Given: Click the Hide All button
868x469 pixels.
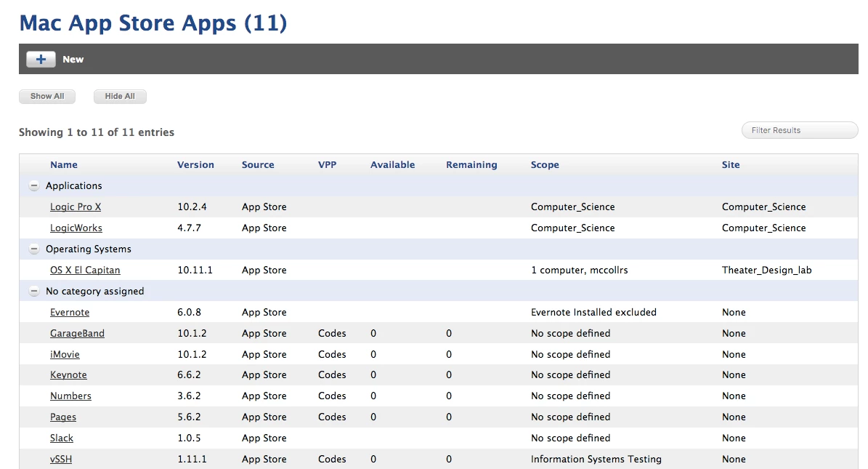Looking at the screenshot, I should point(120,97).
